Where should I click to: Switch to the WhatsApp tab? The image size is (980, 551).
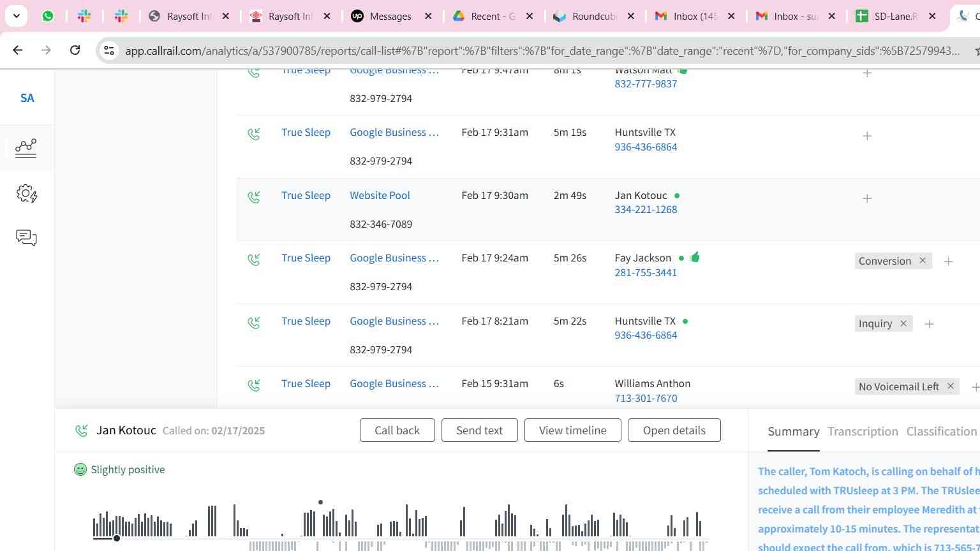48,16
